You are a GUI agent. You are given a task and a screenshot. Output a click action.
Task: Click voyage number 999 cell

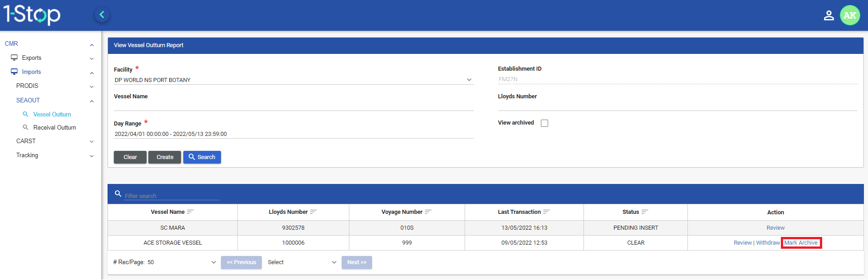[407, 243]
